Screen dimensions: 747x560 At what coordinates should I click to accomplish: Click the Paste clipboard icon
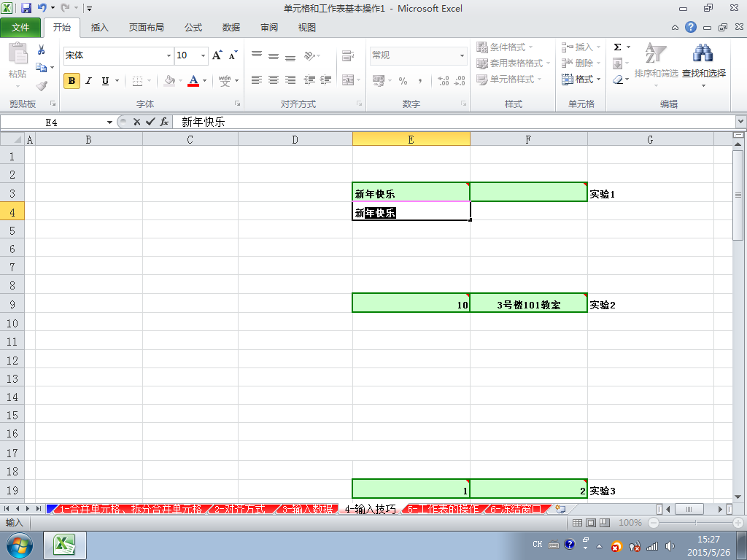[18, 53]
